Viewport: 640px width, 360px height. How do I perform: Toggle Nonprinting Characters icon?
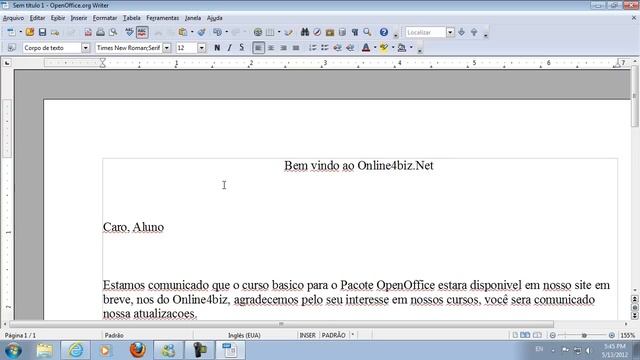coord(355,32)
